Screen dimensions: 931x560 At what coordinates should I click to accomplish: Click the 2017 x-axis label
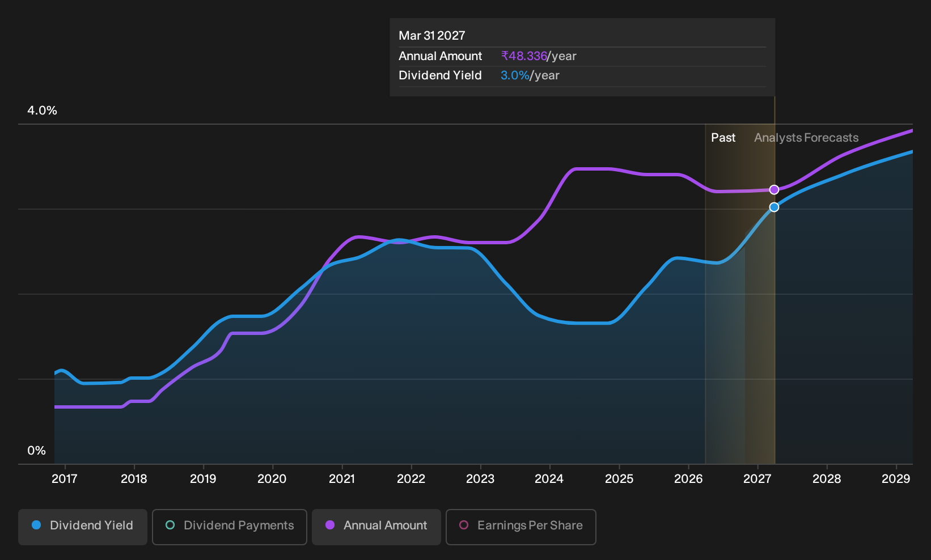coord(65,479)
